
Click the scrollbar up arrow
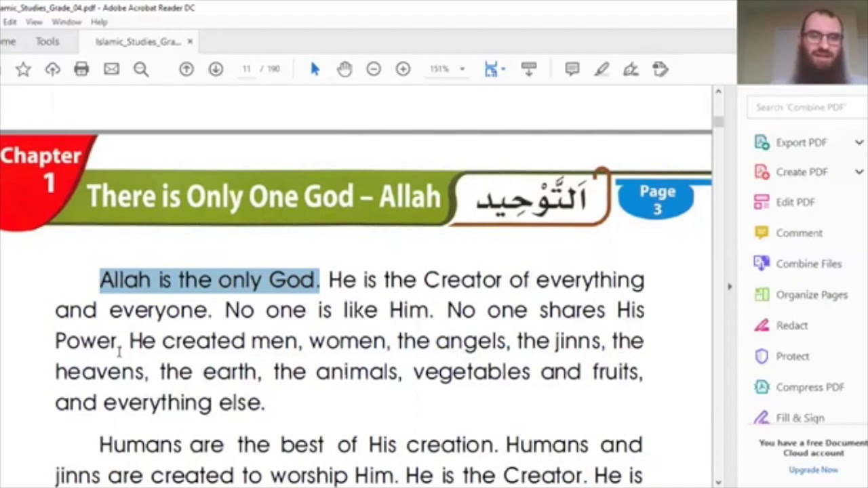point(718,91)
